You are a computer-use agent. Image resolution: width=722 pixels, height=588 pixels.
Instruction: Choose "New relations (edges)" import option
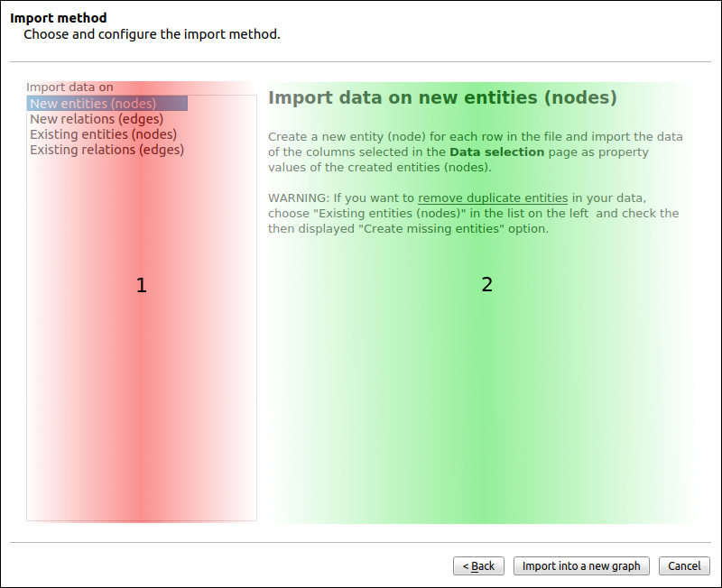tap(97, 119)
